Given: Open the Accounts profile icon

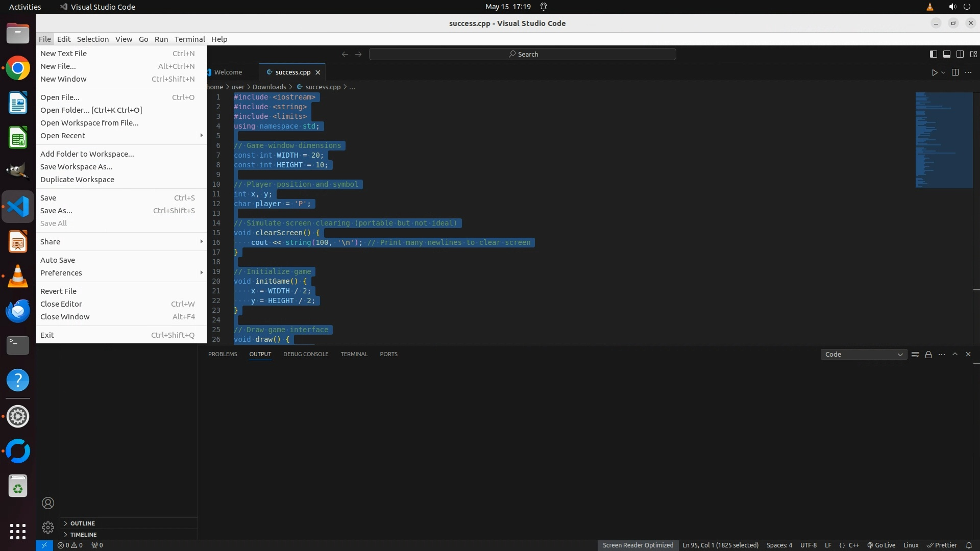Looking at the screenshot, I should [x=48, y=503].
